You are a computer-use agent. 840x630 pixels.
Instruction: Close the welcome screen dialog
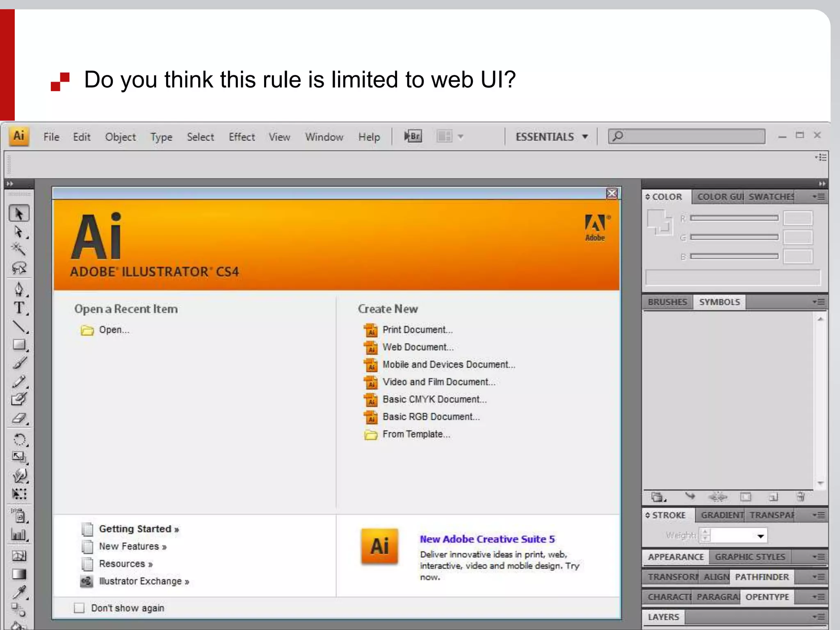click(x=612, y=193)
